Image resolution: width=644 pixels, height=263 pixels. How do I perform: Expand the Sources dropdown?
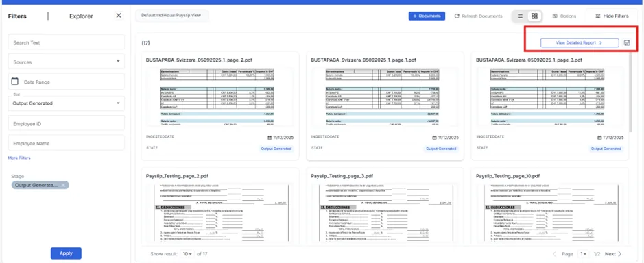tap(67, 62)
